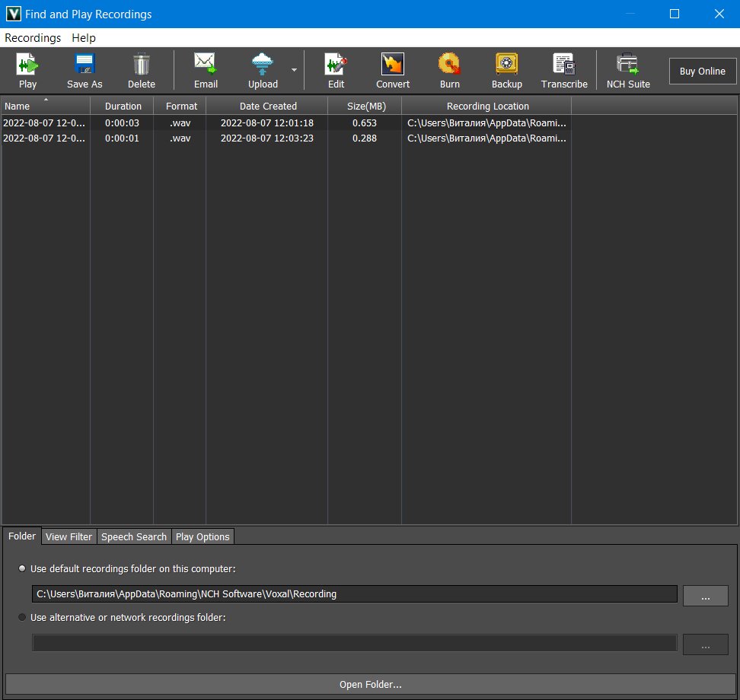Switch to the View Filter tab

tap(69, 536)
